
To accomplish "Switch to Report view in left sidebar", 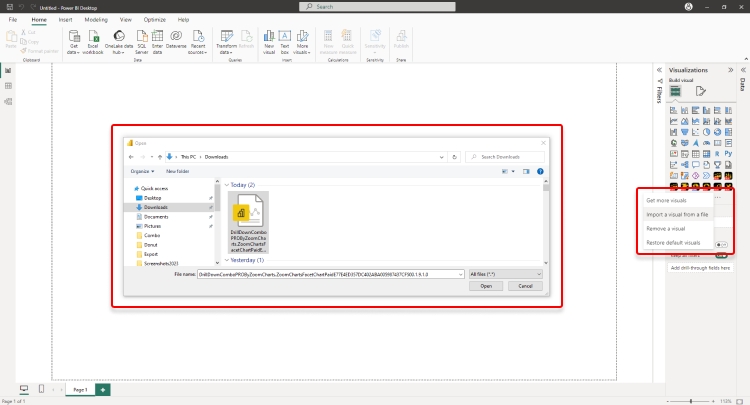I will [8, 70].
